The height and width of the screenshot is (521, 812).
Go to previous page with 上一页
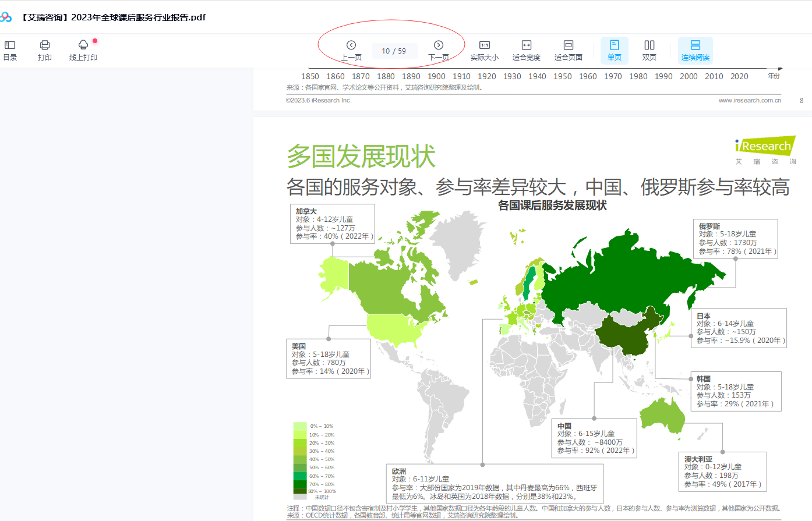click(x=351, y=50)
